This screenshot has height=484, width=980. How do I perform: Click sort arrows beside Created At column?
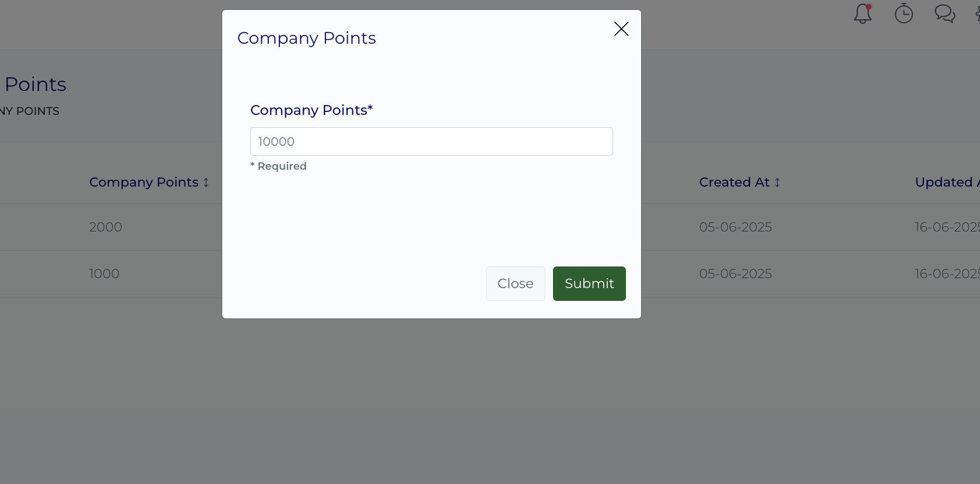(777, 183)
